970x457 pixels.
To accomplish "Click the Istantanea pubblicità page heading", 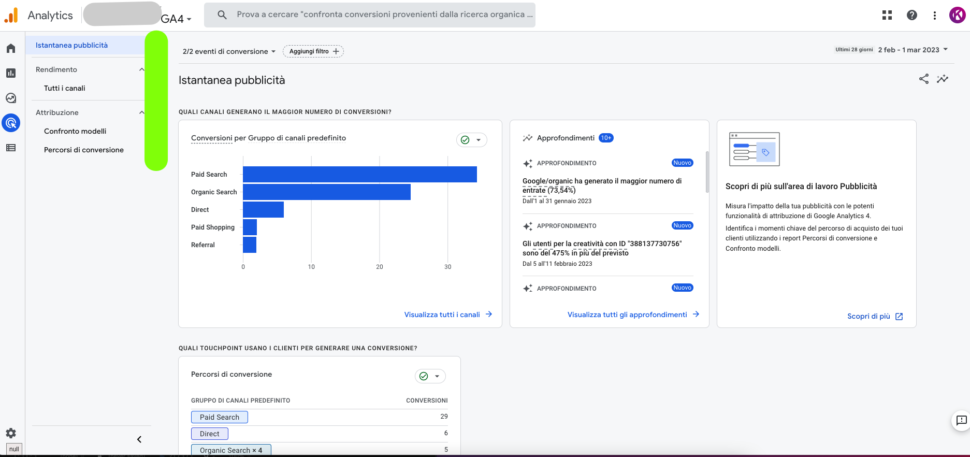I will [x=232, y=80].
